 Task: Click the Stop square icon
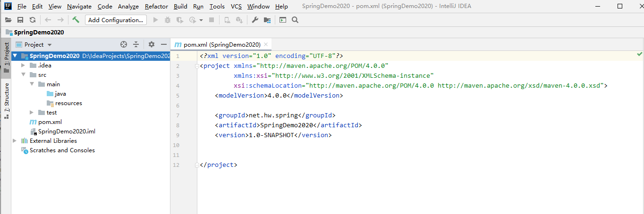[212, 20]
